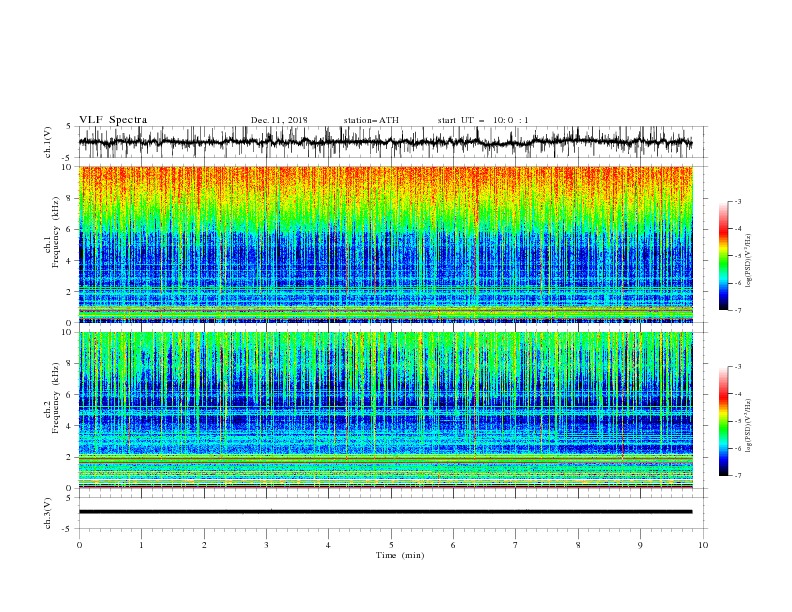Select the "Time (min)" axis title
This screenshot has width=792, height=612.
tap(400, 555)
